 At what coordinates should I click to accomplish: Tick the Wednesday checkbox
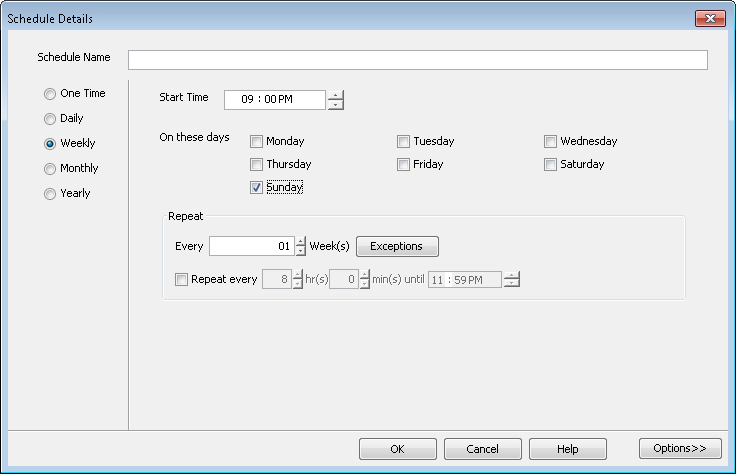point(551,142)
